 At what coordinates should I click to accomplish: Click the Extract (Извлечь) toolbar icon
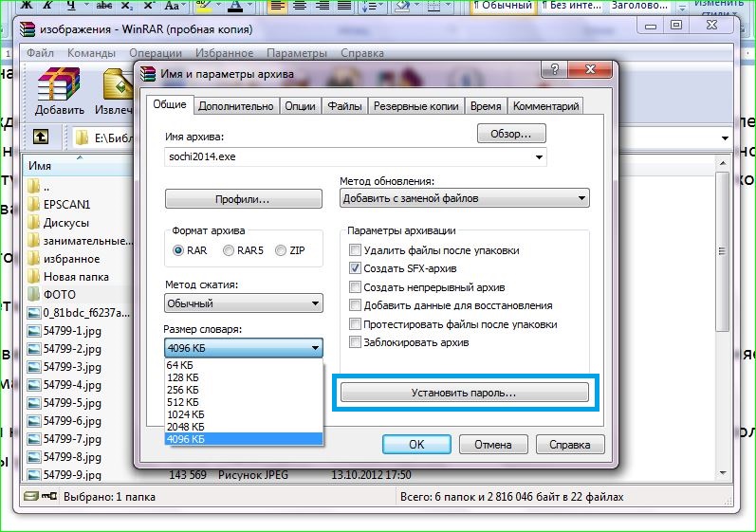point(118,84)
